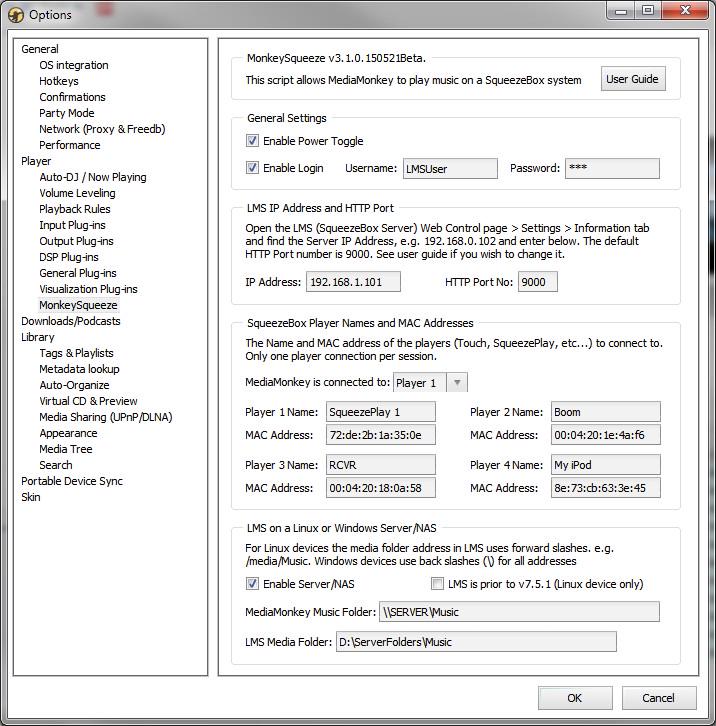Select Virtual CD & Preview

(88, 401)
